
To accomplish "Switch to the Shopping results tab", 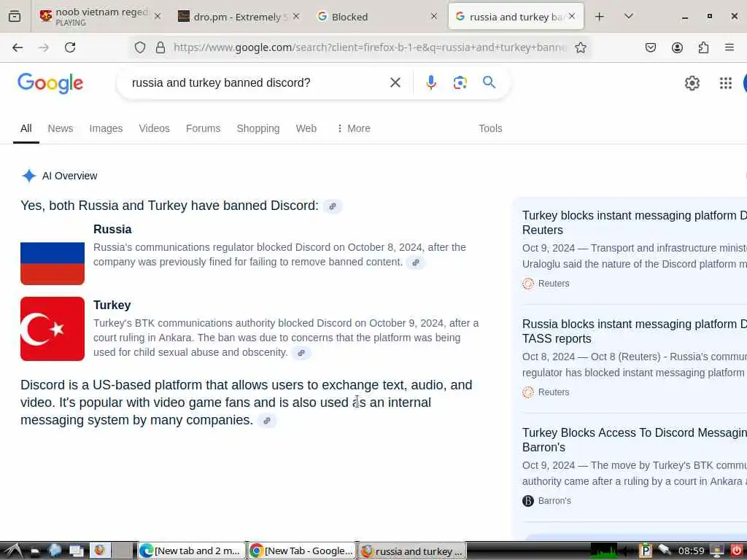I will [258, 128].
